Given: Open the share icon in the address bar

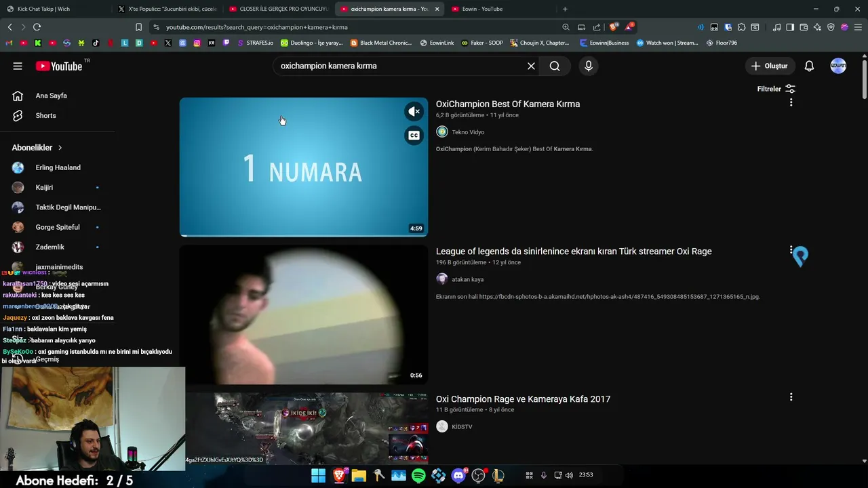Looking at the screenshot, I should tap(597, 27).
